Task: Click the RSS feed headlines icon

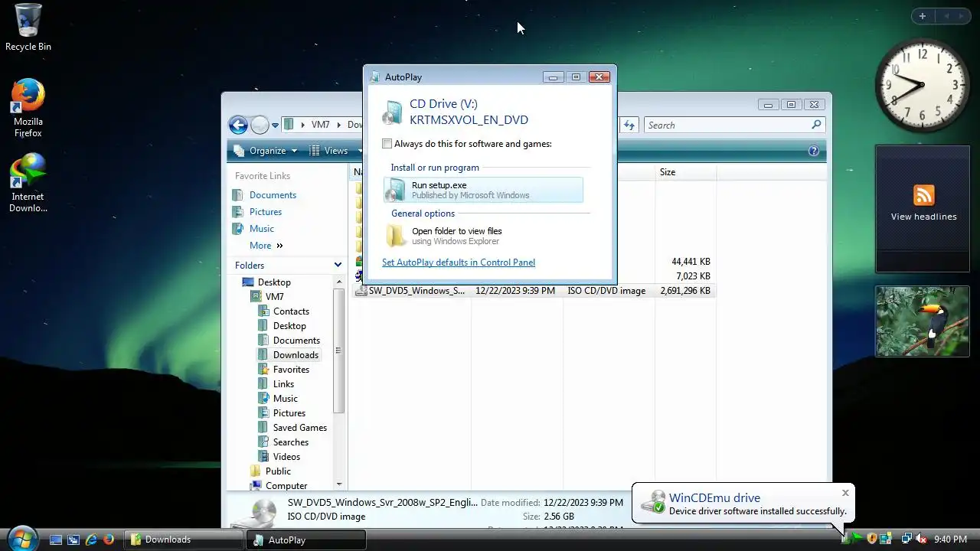Action: click(923, 195)
